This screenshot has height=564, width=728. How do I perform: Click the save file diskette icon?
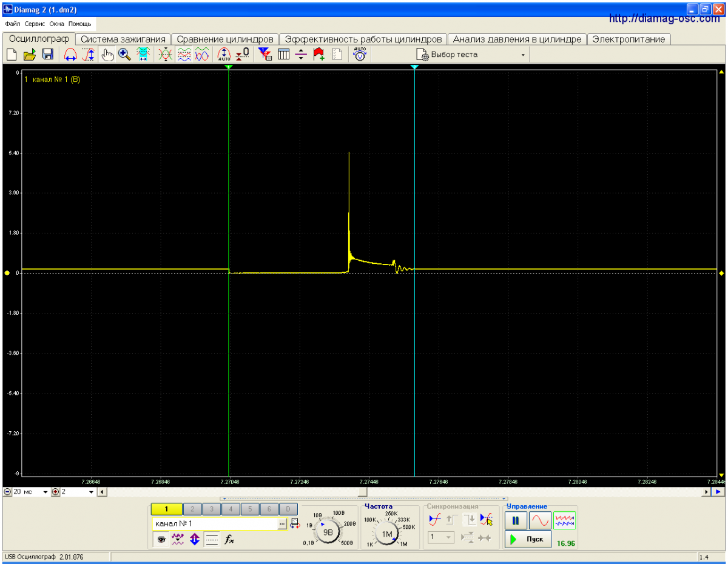48,55
